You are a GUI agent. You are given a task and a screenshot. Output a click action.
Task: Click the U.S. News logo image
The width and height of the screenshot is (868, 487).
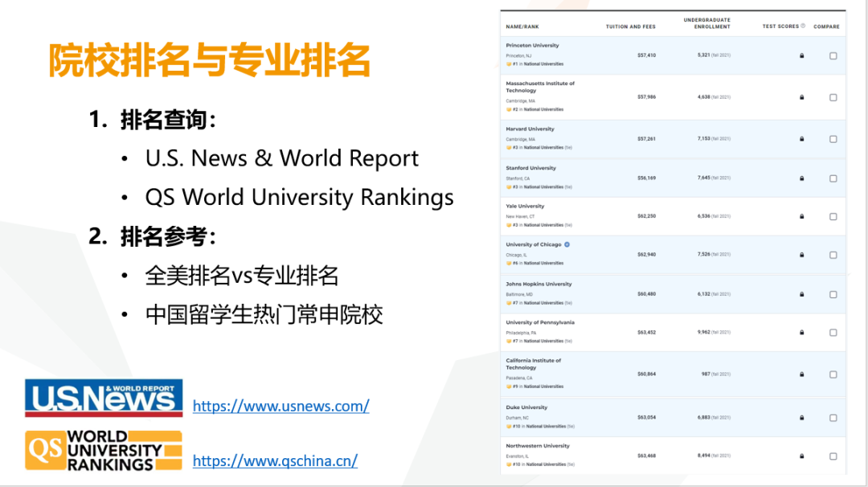tap(104, 398)
